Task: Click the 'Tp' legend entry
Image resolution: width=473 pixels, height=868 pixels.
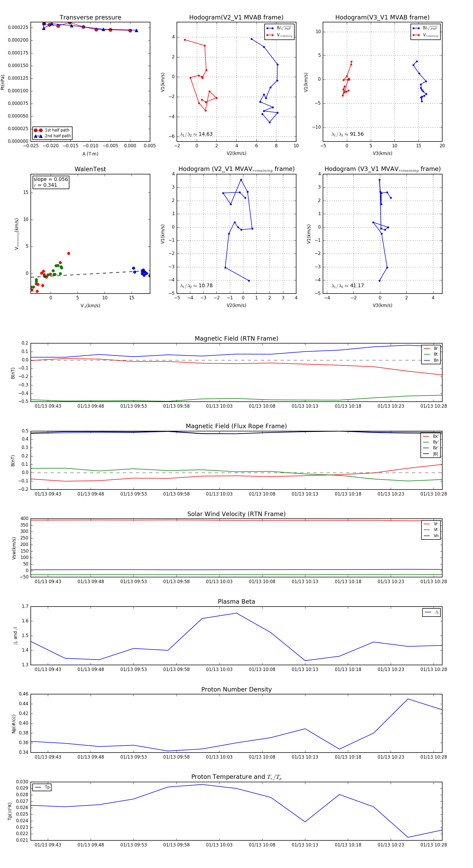Action: [42, 787]
